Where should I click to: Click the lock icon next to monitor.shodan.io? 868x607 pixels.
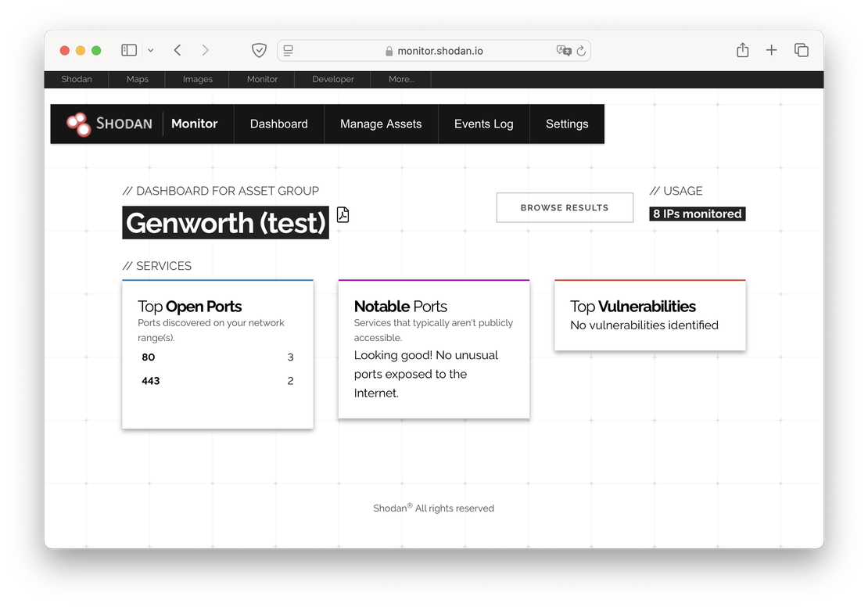389,50
